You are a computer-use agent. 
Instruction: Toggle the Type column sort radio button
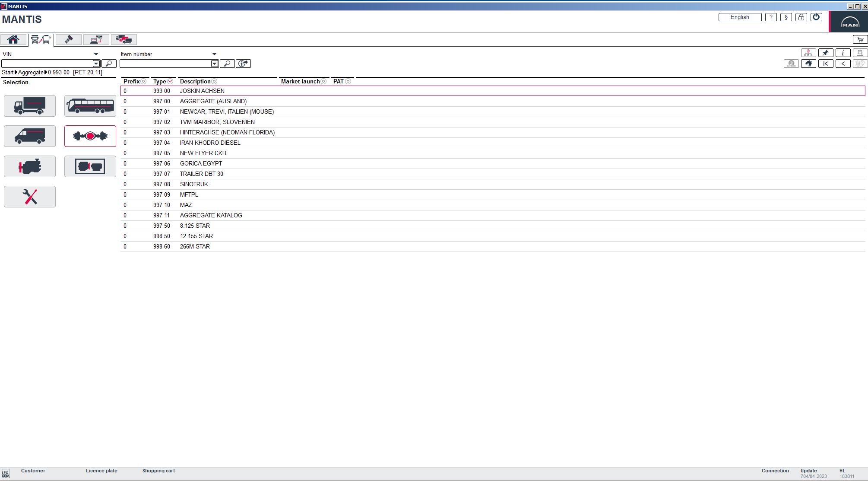coord(170,81)
